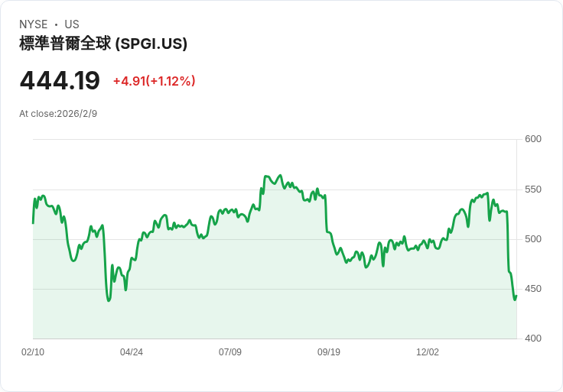This screenshot has height=392, width=563.
Task: Click the 400 y-axis label
Action: pos(533,339)
